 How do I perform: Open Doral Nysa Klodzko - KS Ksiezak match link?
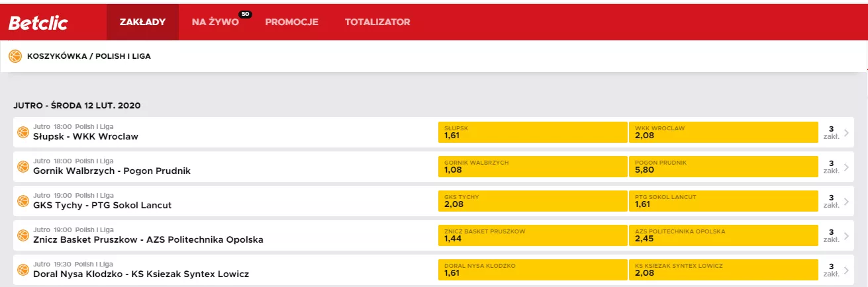point(141,274)
